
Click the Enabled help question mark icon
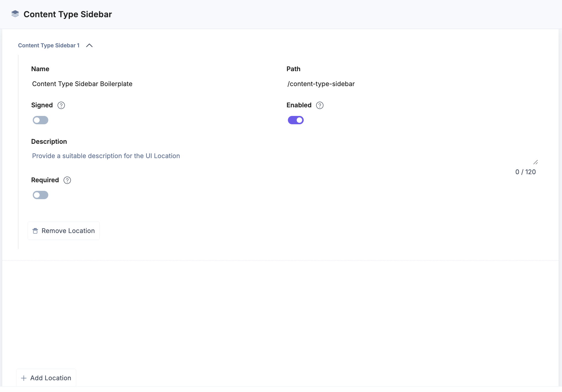320,105
